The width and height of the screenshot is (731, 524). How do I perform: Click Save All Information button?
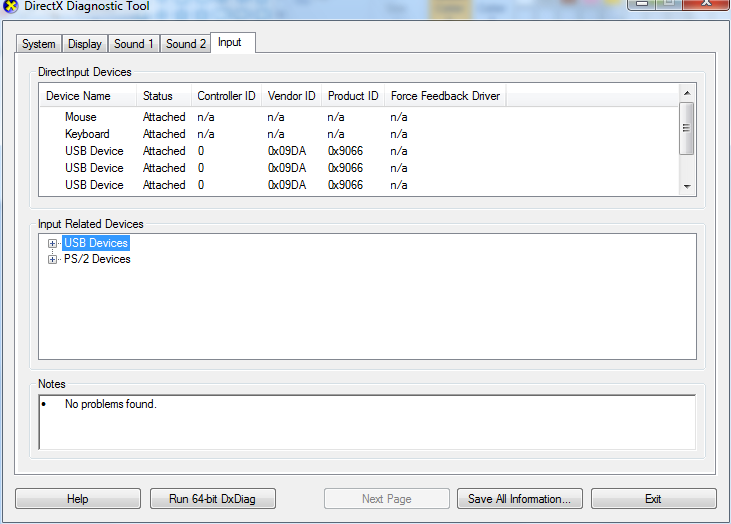520,499
